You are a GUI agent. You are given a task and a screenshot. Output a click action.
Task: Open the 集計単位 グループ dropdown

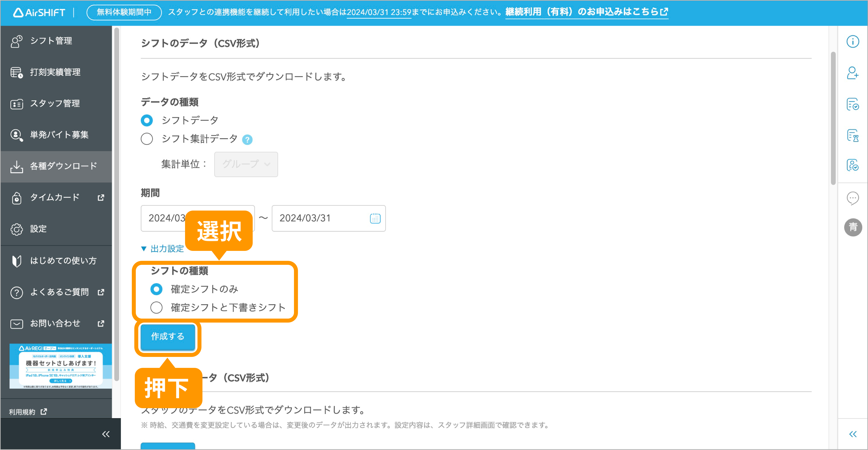click(x=246, y=164)
